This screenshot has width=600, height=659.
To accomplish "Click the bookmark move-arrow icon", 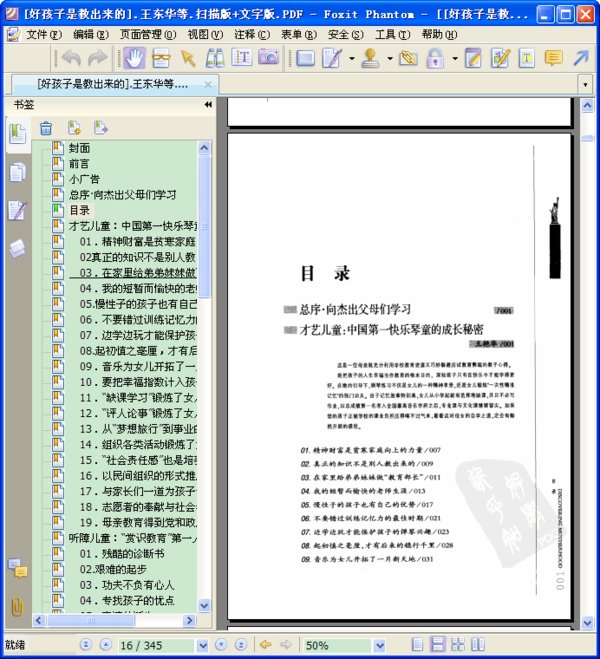I will pyautogui.click(x=101, y=128).
